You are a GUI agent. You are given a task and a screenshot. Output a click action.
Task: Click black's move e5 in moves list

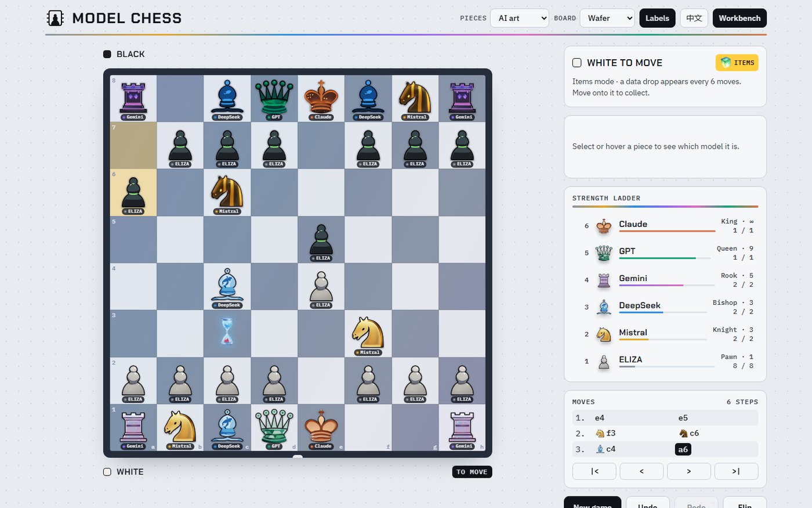point(683,418)
